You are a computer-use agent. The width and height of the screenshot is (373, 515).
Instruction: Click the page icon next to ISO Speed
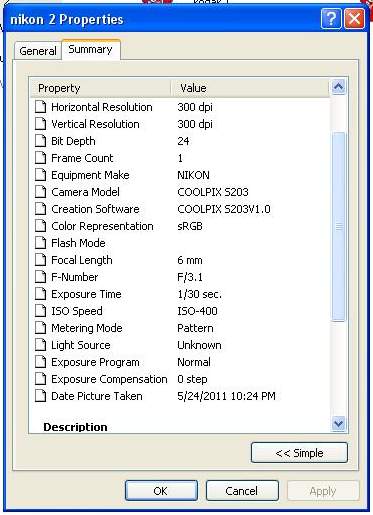pos(41,311)
